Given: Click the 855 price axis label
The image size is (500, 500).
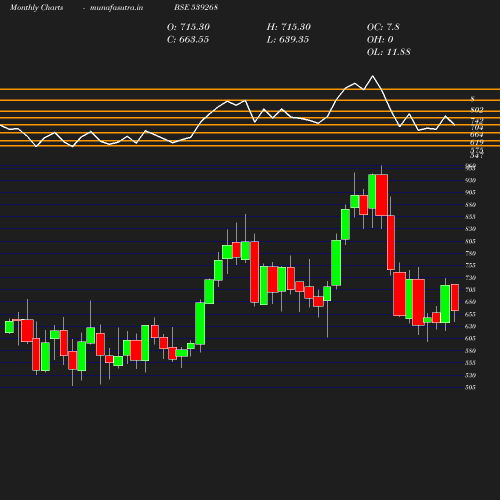Looking at the screenshot, I should [x=470, y=217].
